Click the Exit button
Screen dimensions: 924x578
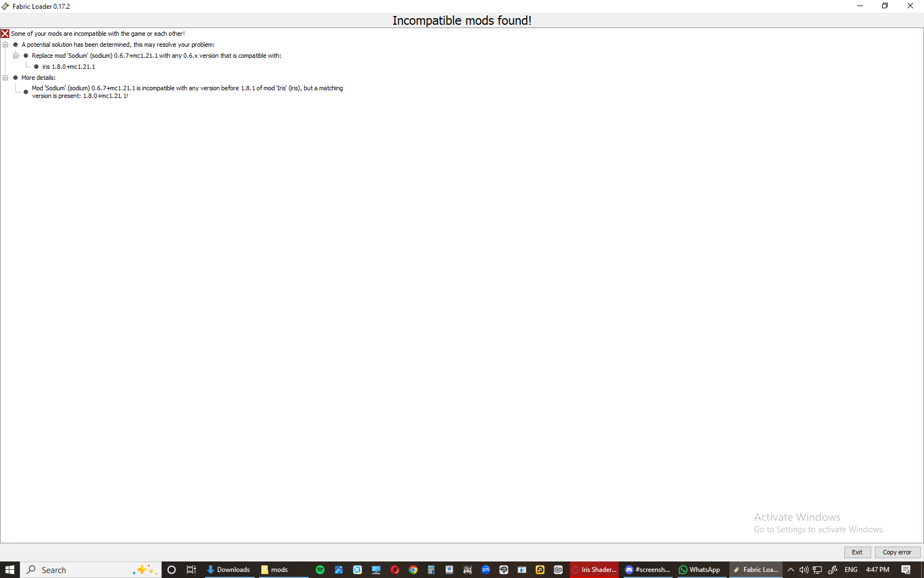(857, 552)
